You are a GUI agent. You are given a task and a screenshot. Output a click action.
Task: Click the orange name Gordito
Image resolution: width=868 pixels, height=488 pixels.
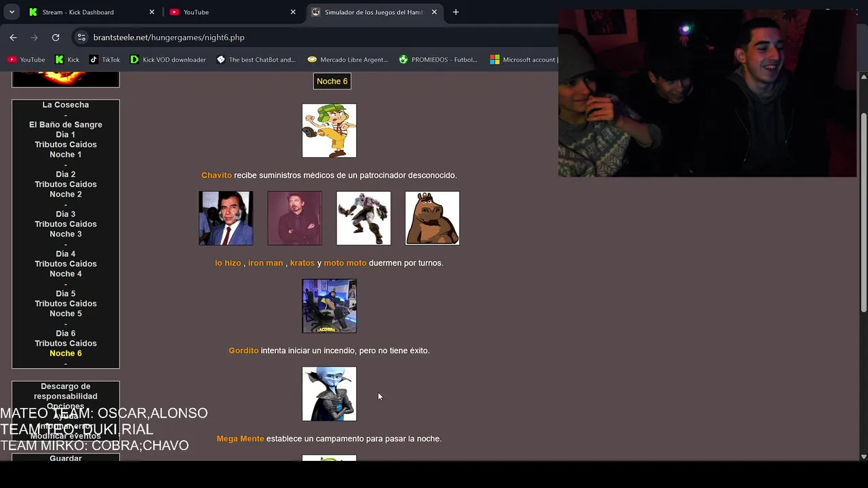[x=243, y=351]
